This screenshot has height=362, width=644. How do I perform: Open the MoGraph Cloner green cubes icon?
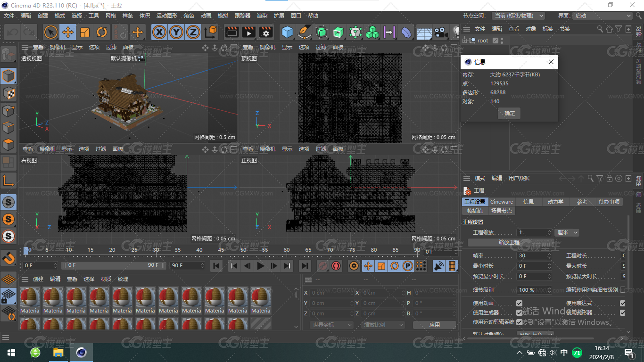tap(372, 32)
